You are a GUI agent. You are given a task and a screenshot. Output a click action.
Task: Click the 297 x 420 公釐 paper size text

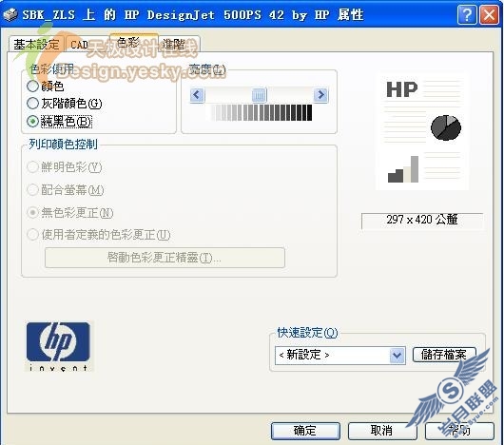coord(422,220)
